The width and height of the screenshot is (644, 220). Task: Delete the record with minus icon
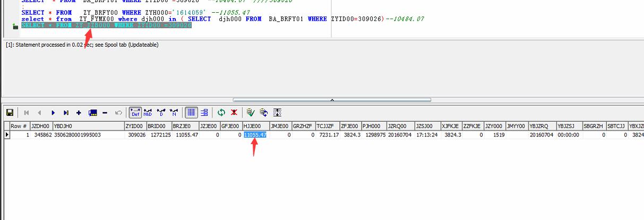tap(105, 113)
